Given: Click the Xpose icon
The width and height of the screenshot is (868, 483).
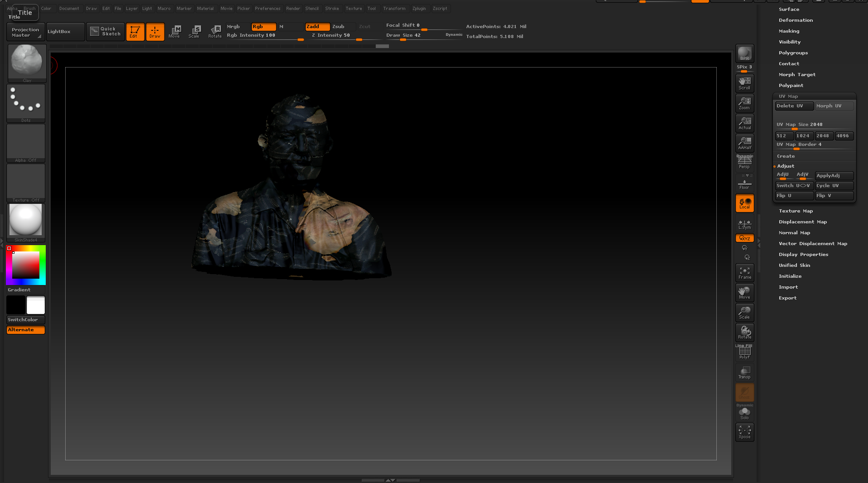Looking at the screenshot, I should 744,432.
